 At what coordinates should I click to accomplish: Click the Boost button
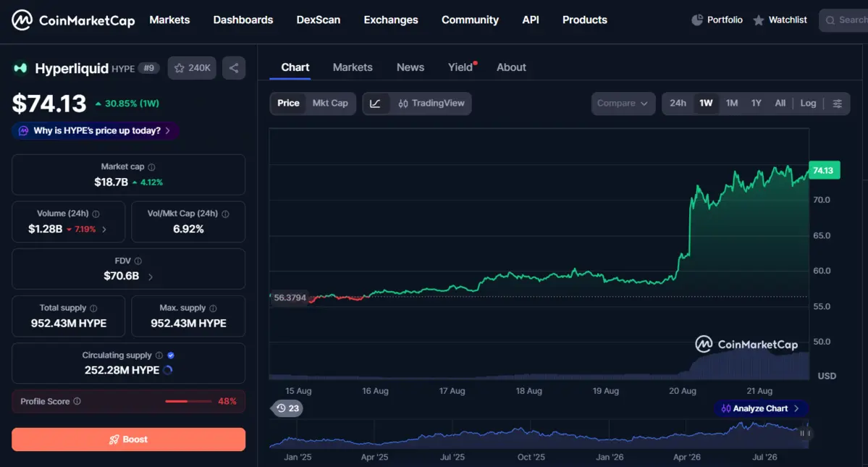click(128, 439)
